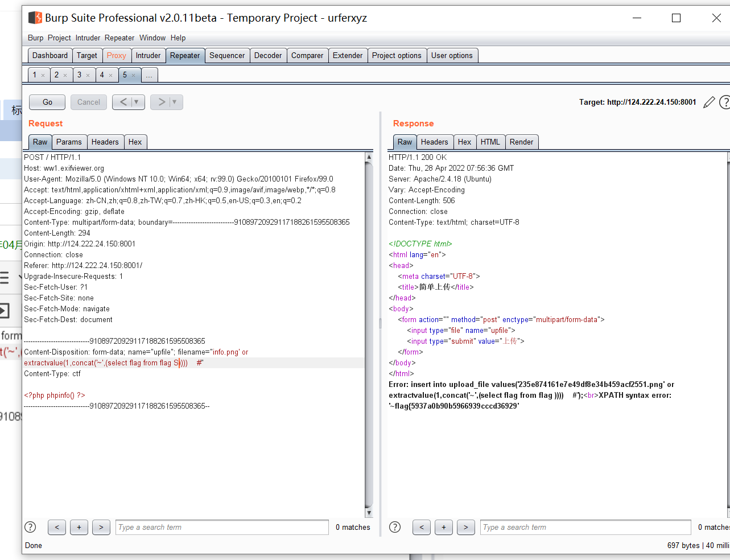
Task: Go back in request history
Action: pos(123,102)
